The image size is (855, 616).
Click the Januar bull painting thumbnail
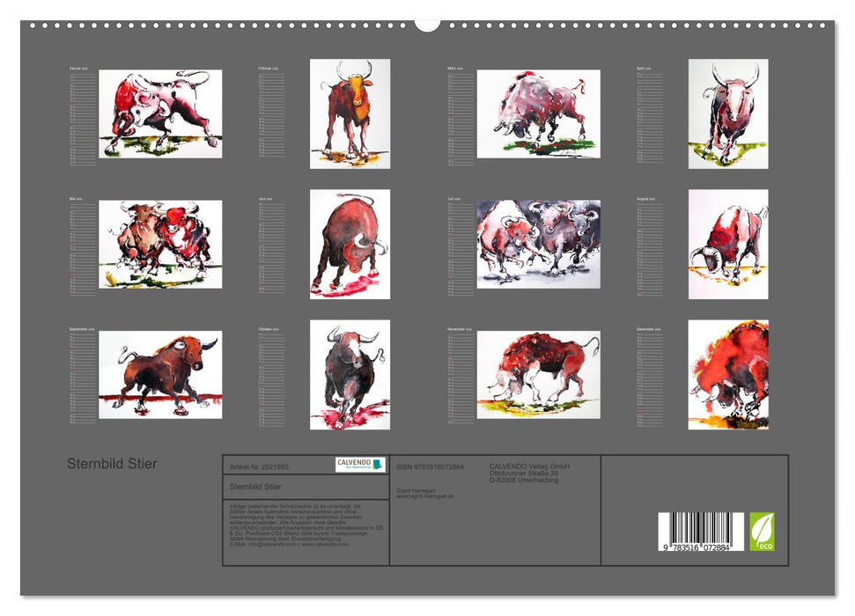(163, 114)
